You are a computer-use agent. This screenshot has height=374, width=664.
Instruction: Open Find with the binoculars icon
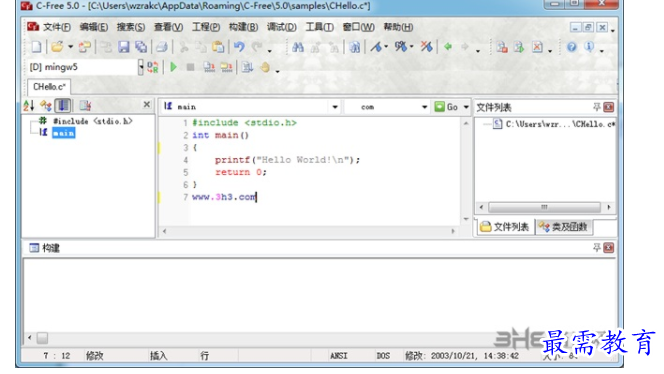tap(298, 47)
